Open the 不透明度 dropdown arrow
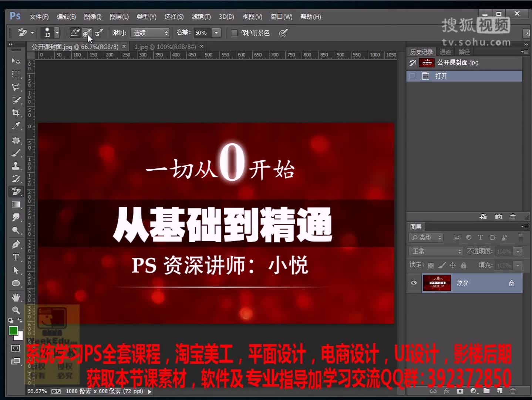Image resolution: width=532 pixels, height=400 pixels. 518,251
